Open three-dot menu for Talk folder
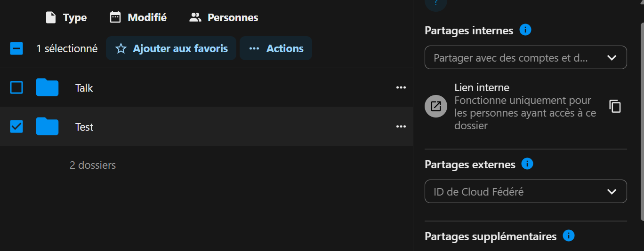644x251 pixels. (x=401, y=88)
